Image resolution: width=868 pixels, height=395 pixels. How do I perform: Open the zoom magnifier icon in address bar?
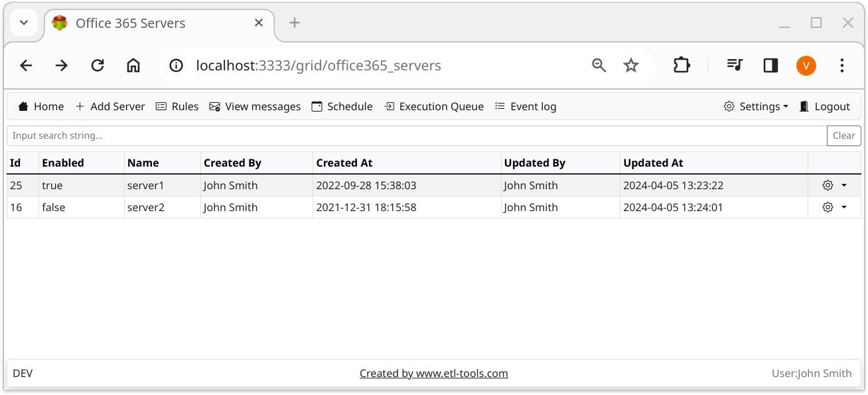tap(599, 65)
